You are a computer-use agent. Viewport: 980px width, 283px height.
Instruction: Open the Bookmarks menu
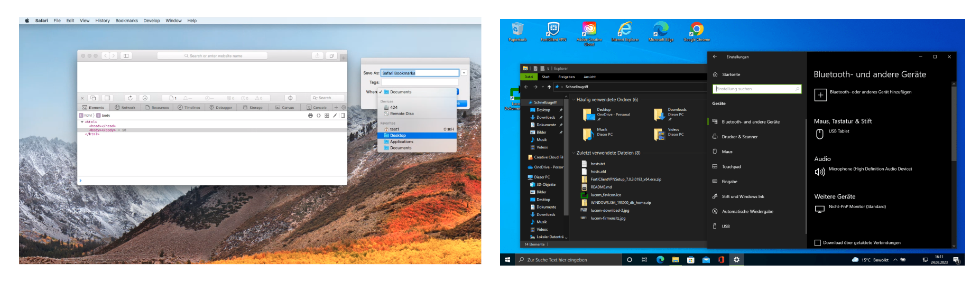pos(127,21)
